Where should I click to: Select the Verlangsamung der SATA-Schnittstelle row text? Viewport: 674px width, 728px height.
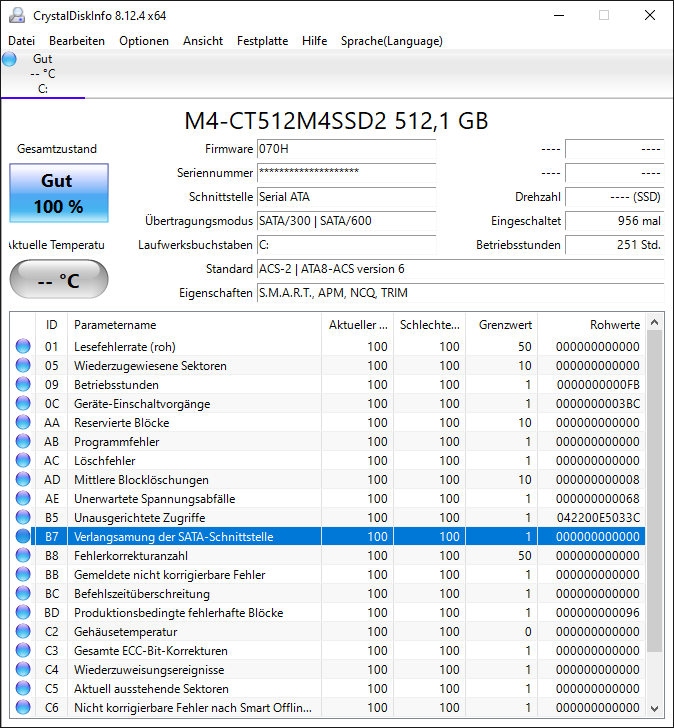[174, 537]
